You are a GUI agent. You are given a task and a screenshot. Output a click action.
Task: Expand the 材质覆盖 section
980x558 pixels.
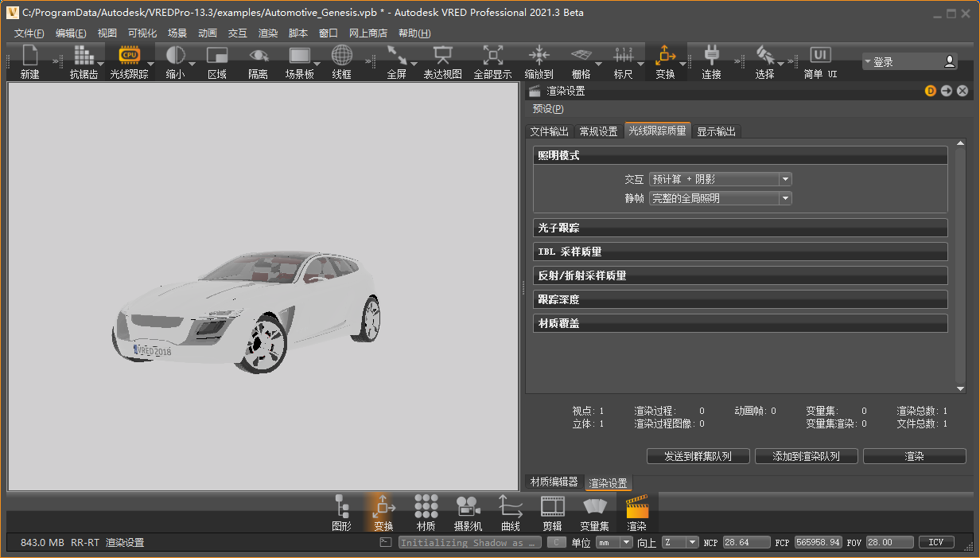pyautogui.click(x=740, y=323)
